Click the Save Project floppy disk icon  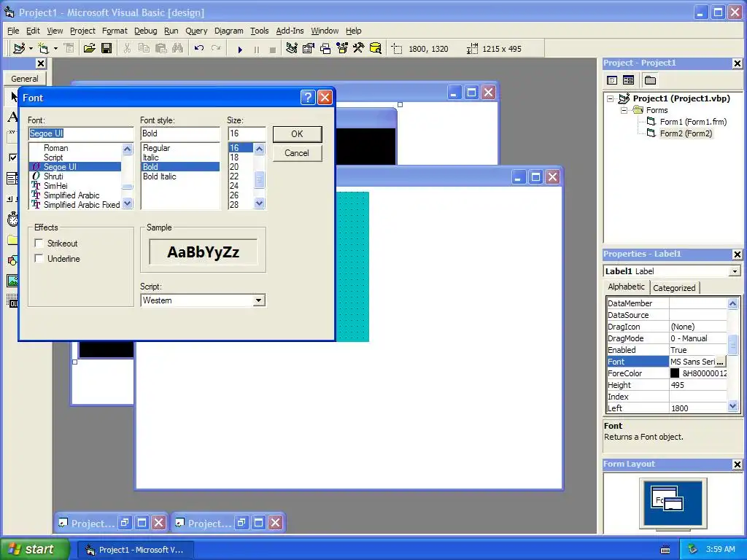pos(107,49)
